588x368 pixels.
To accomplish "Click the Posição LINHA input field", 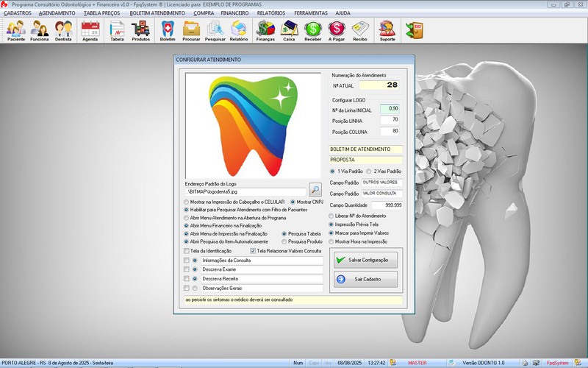I will [x=390, y=119].
